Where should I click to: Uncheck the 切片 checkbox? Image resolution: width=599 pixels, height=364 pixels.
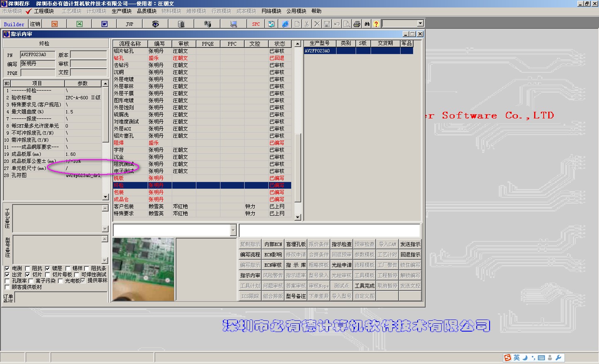27,275
